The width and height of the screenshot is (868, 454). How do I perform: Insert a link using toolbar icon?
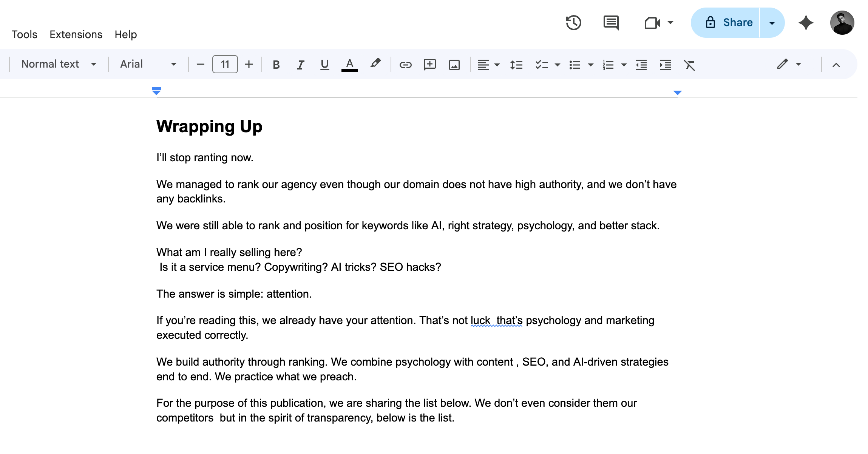tap(405, 65)
